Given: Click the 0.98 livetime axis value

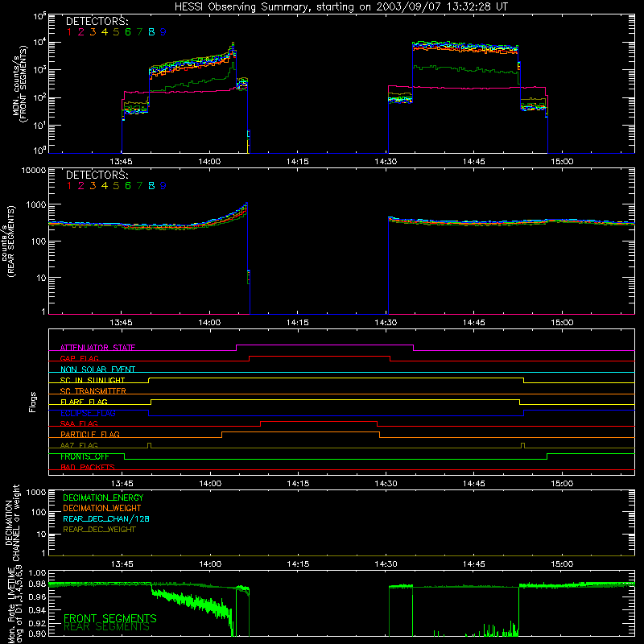Looking at the screenshot, I should 37,584.
